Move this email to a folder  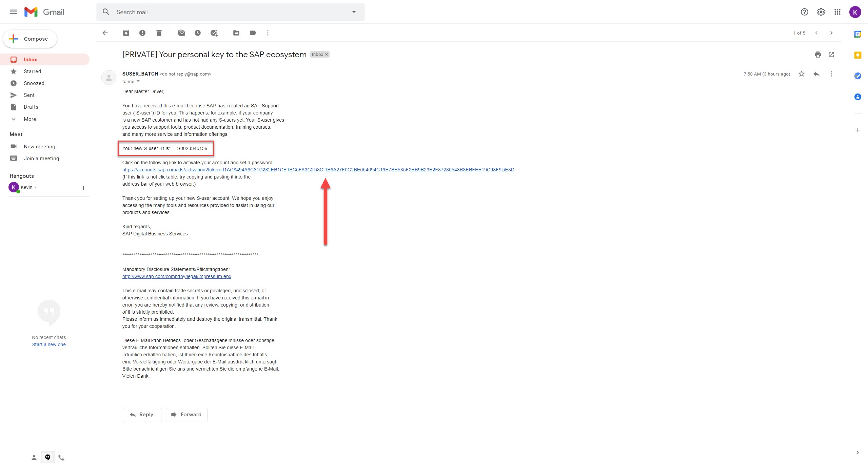click(x=236, y=33)
